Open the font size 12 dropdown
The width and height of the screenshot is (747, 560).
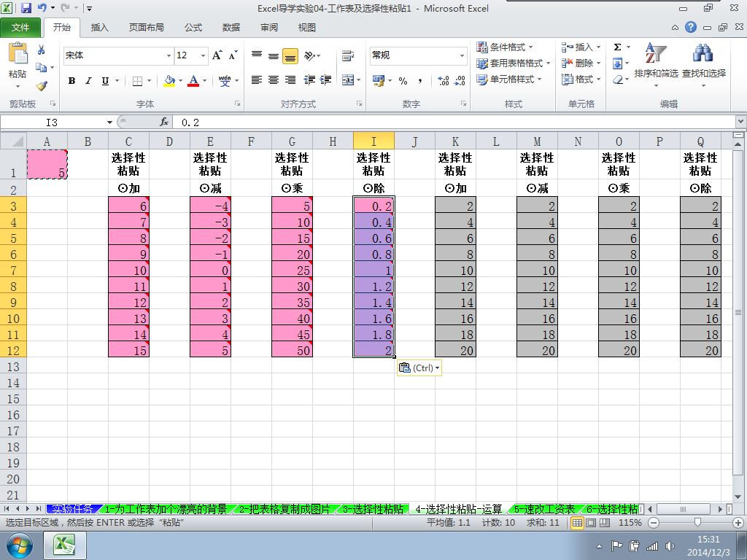203,55
